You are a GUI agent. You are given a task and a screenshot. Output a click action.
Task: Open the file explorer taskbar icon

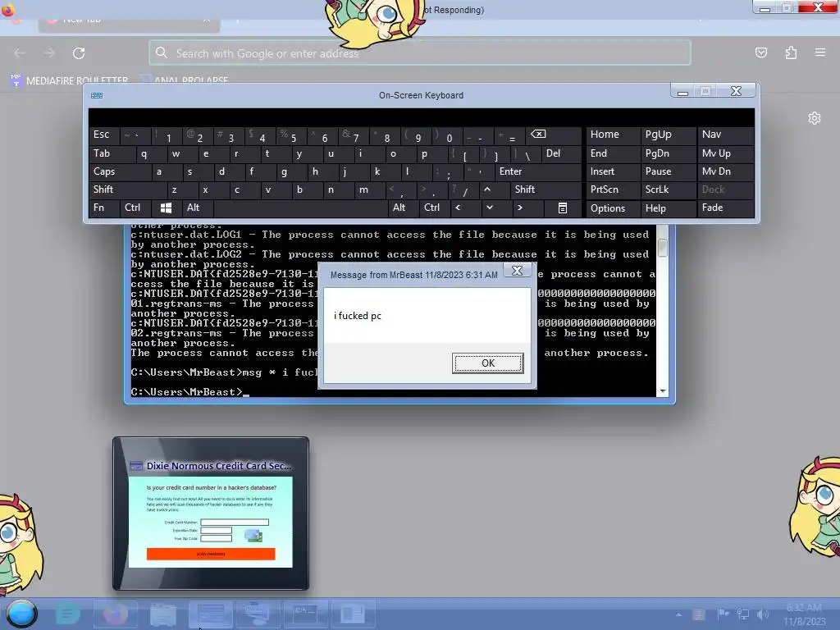pyautogui.click(x=163, y=614)
